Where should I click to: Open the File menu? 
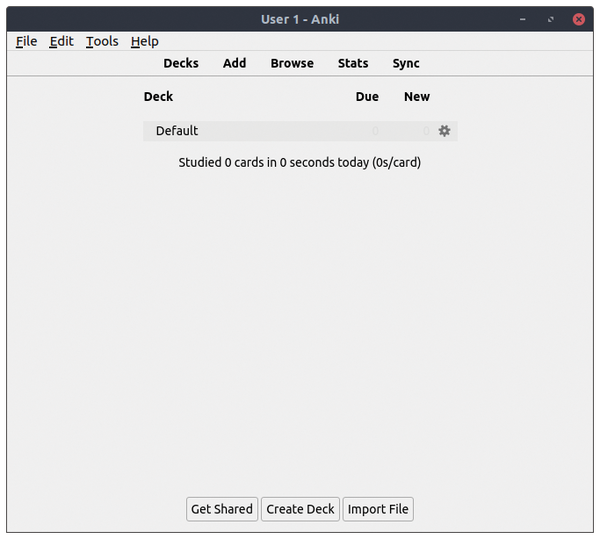[26, 41]
